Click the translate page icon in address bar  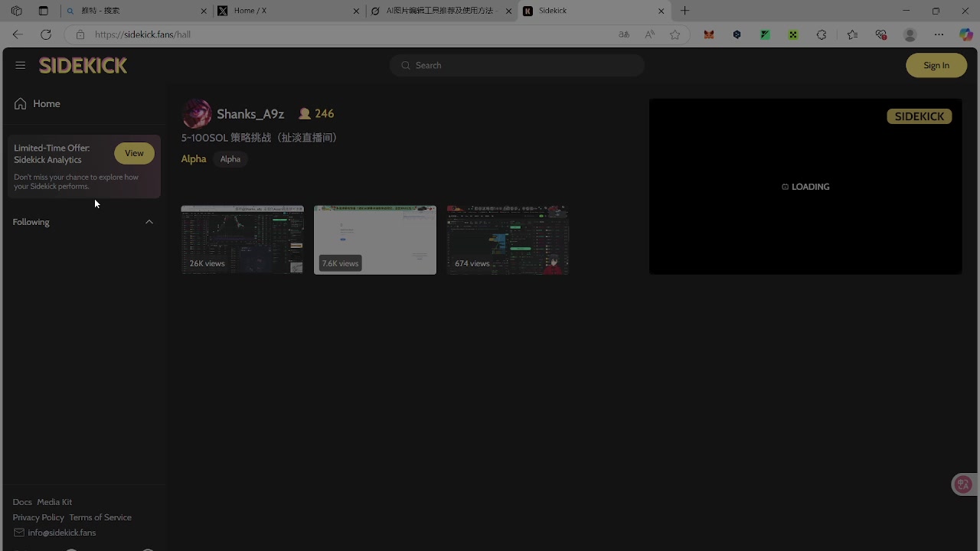[624, 34]
